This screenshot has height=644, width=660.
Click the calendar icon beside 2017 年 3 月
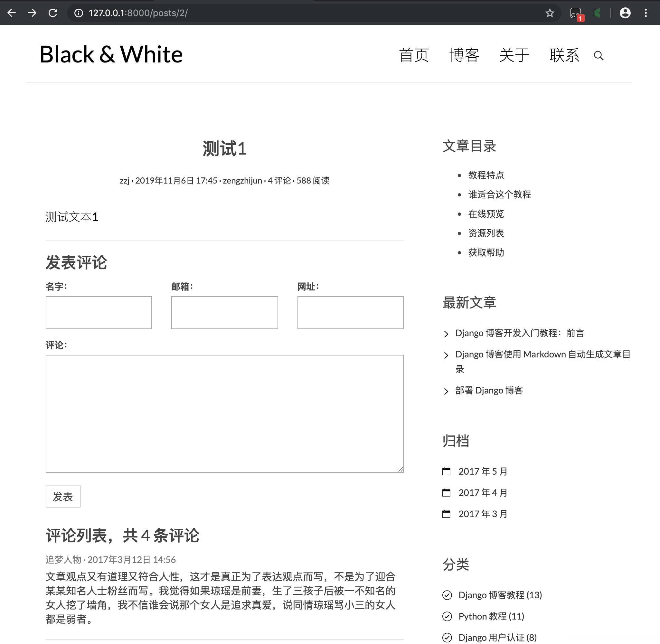(447, 514)
